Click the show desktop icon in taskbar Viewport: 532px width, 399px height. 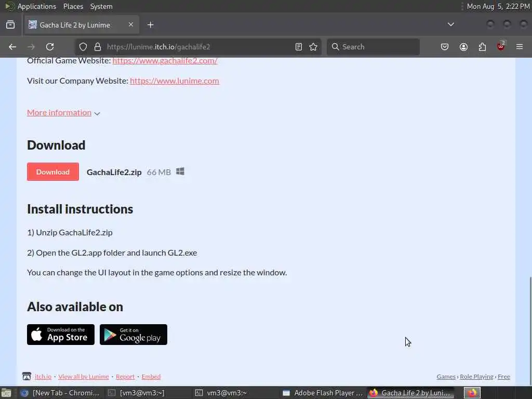pyautogui.click(x=6, y=393)
